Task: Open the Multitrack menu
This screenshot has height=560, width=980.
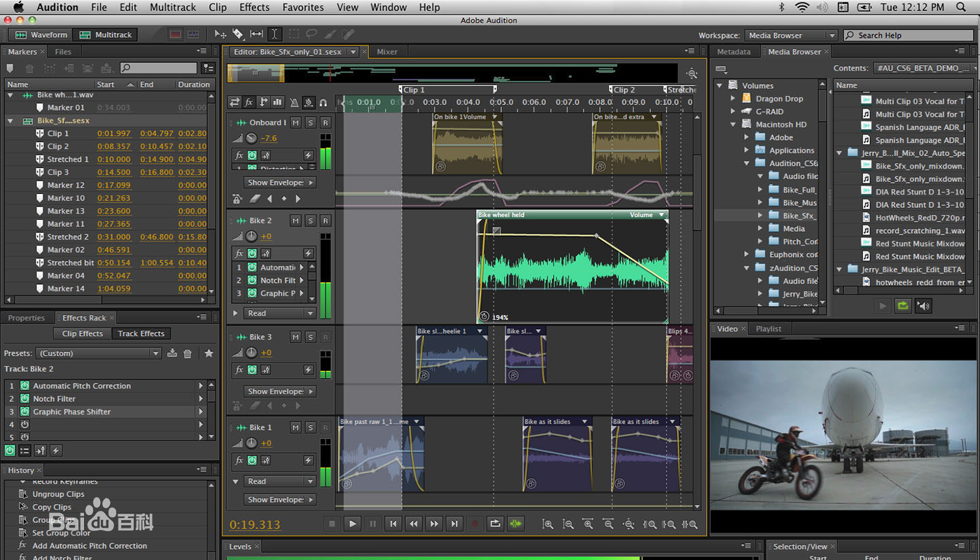Action: point(172,8)
